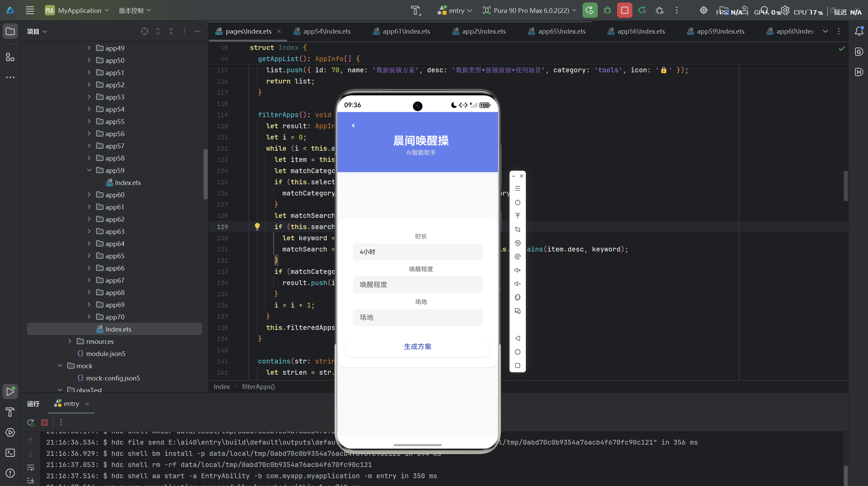Select module.json5 in project tree
Viewport: 868px width, 486px height.
[106, 353]
